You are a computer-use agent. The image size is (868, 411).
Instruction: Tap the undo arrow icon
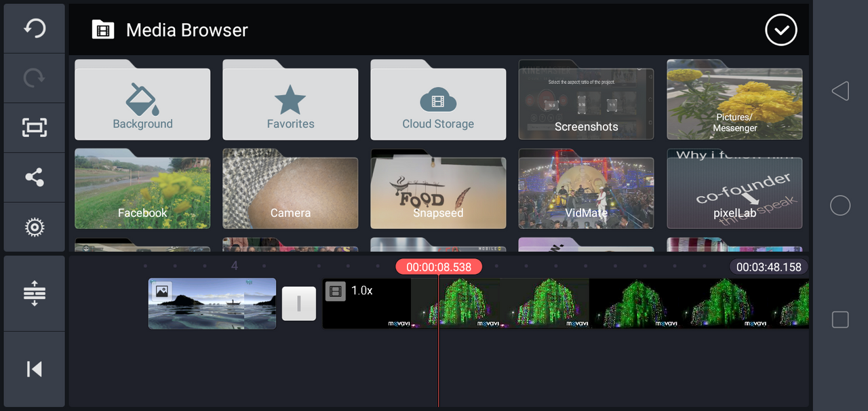pos(35,28)
